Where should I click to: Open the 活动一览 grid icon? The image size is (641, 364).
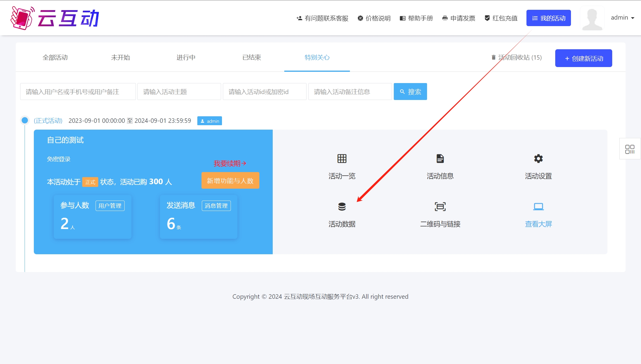click(342, 159)
